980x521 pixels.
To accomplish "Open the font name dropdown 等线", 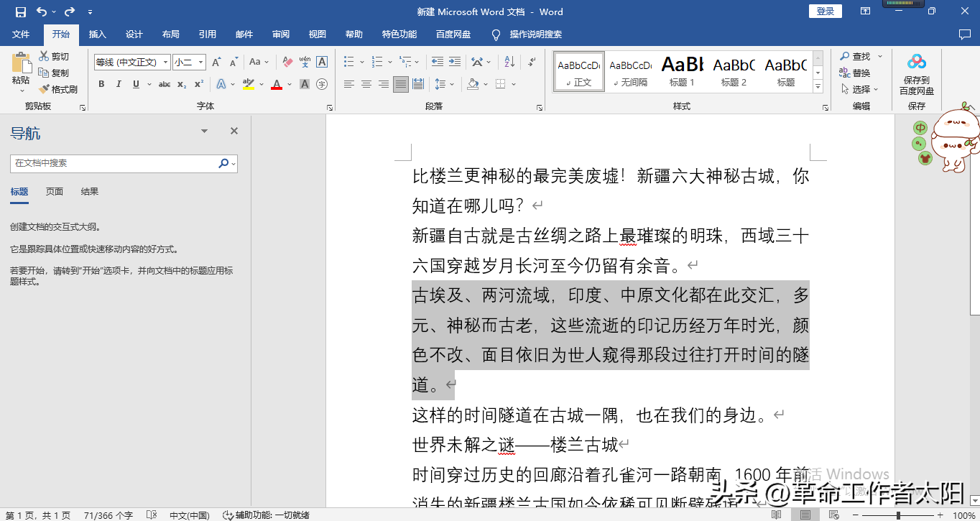I will pyautogui.click(x=165, y=63).
